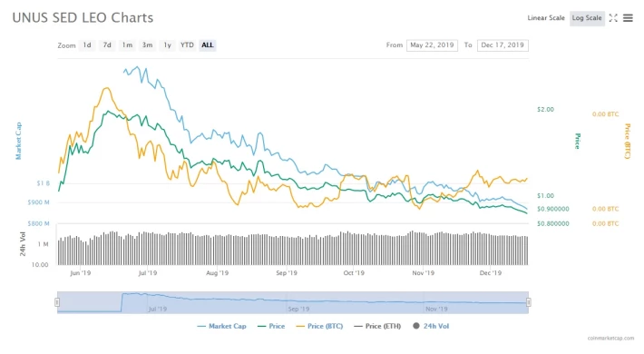This screenshot has width=644, height=354.
Task: Edit the To date field Dec 17, 2019
Action: click(503, 45)
